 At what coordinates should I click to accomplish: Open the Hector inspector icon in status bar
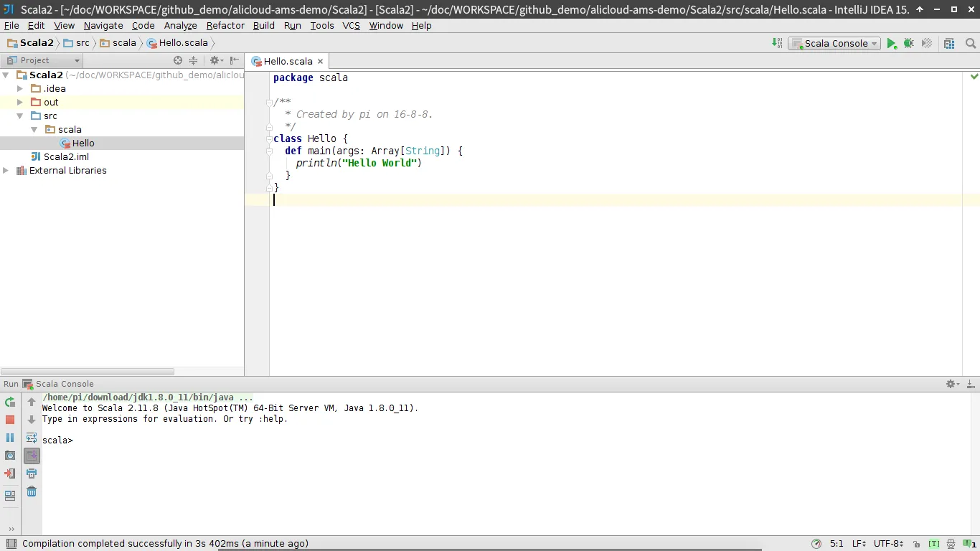point(951,544)
